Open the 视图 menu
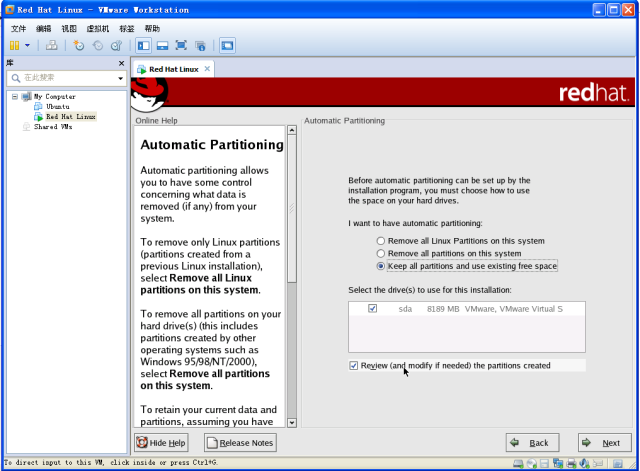 (x=69, y=29)
